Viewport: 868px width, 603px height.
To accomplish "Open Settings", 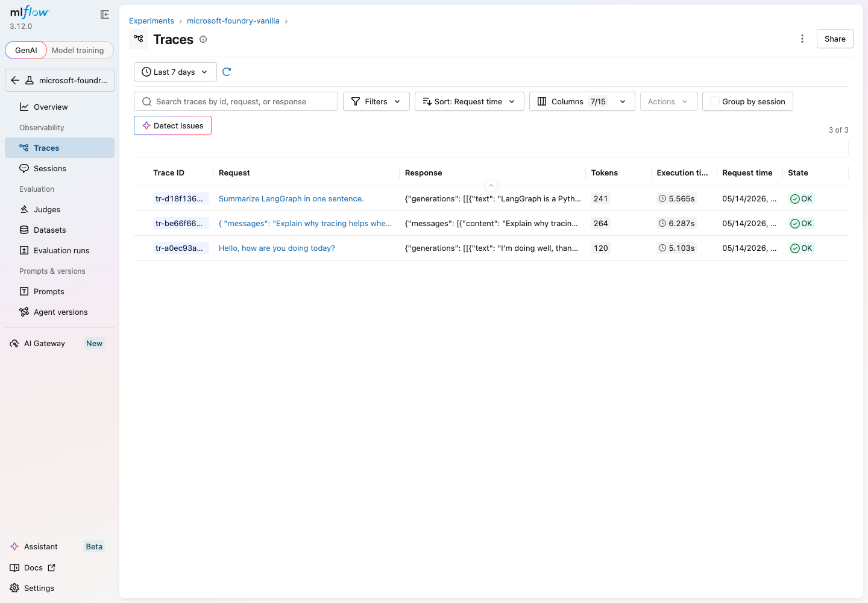I will [33, 588].
